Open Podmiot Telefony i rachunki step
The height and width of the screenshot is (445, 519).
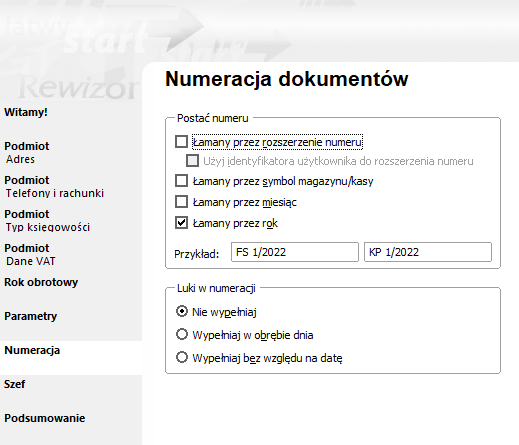pos(54,187)
